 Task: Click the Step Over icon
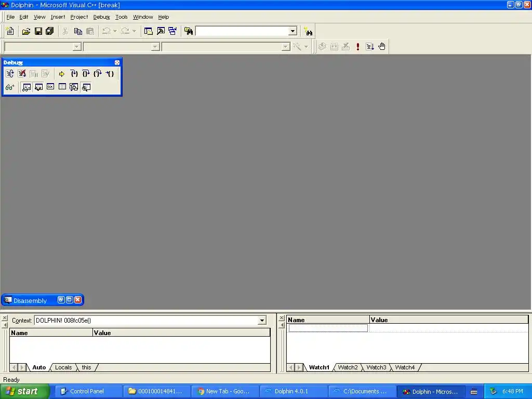86,74
